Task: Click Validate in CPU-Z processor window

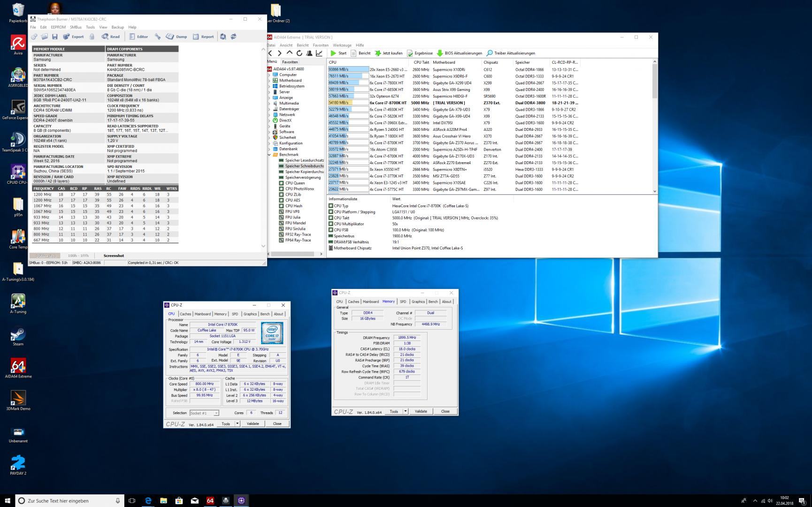Action: (253, 424)
